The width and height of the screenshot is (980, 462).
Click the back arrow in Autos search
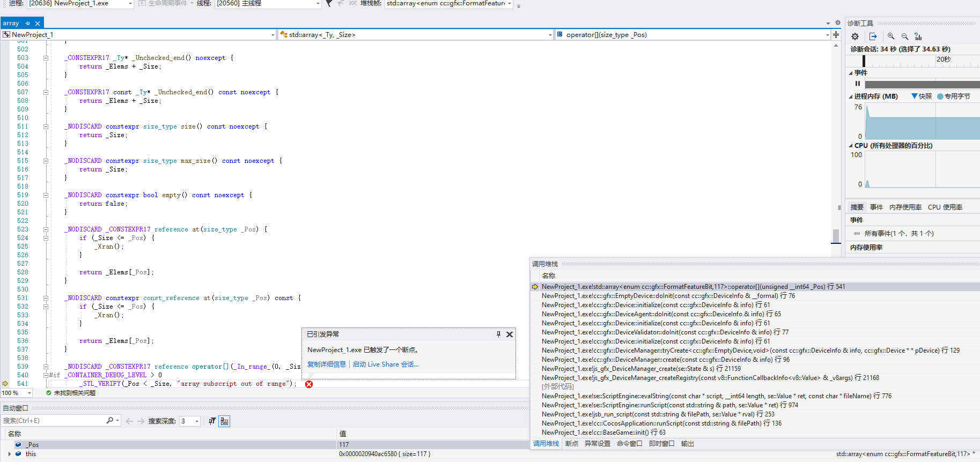click(129, 421)
